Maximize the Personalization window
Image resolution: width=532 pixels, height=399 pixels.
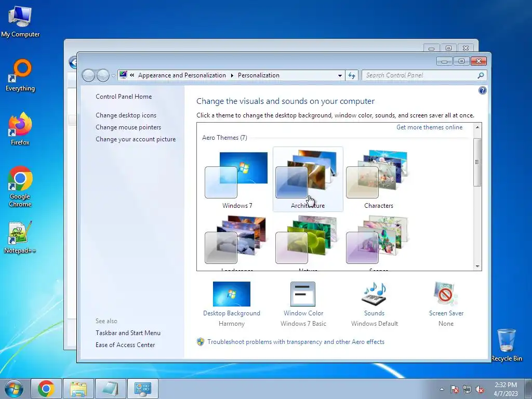[x=461, y=61]
